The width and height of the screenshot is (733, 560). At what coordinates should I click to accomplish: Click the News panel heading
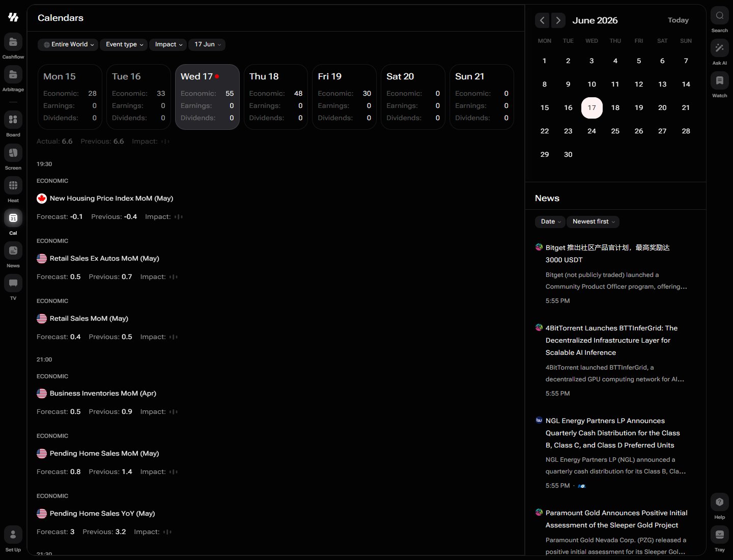click(547, 199)
